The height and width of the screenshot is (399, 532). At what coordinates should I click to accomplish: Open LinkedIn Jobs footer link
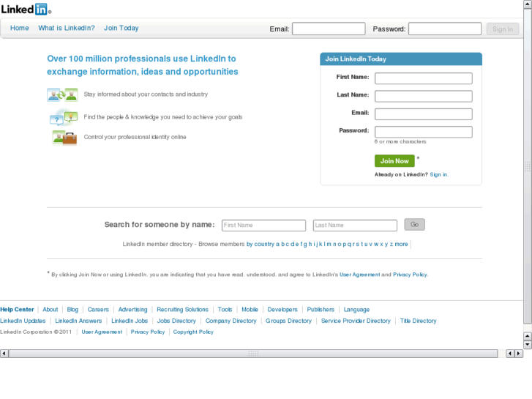(x=130, y=321)
